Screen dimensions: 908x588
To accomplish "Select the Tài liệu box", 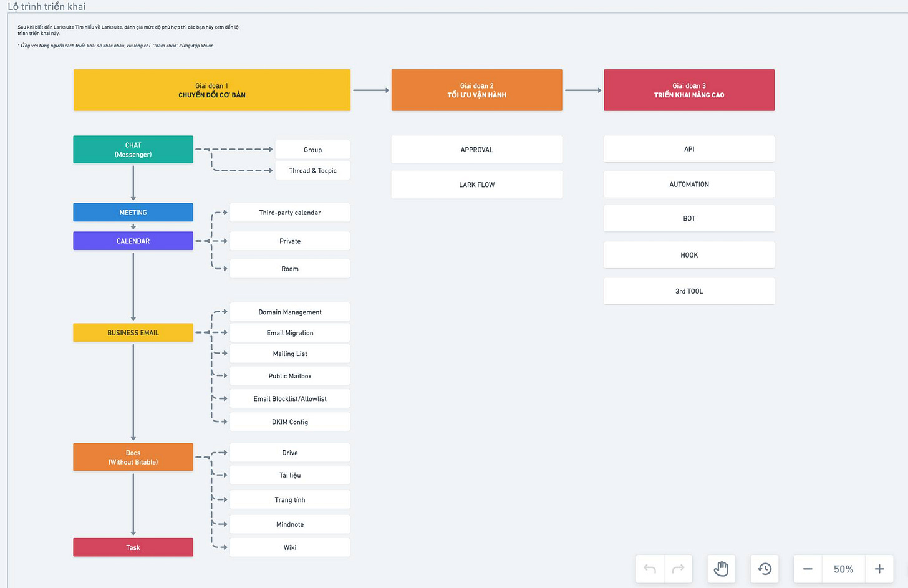I will 290,475.
